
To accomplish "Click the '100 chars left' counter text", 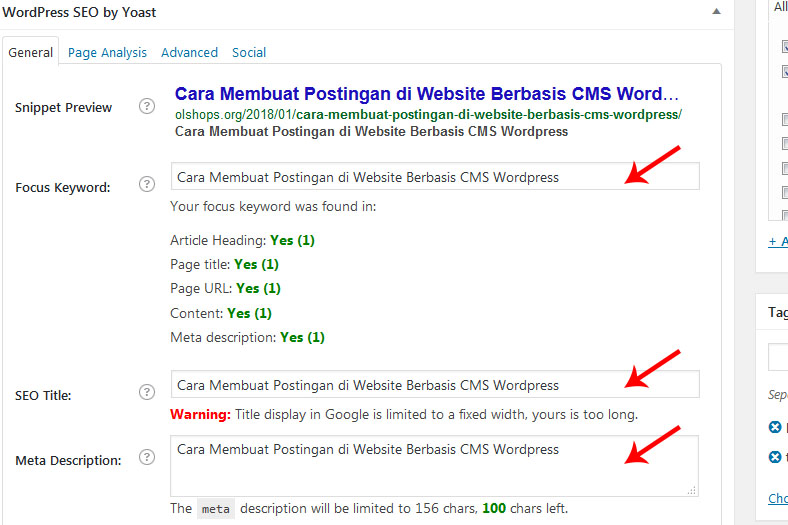I will click(x=525, y=508).
